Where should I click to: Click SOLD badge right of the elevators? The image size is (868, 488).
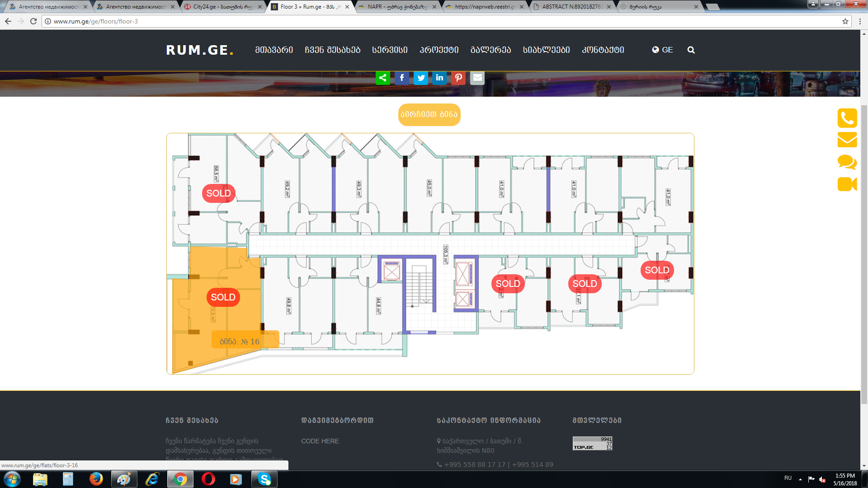(x=508, y=284)
